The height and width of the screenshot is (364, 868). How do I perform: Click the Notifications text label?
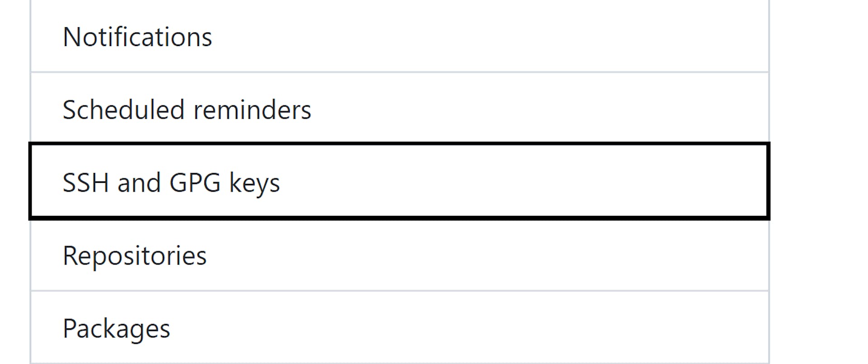point(137,37)
